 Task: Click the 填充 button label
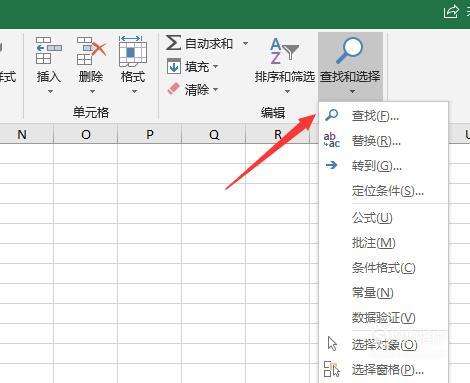pos(197,66)
